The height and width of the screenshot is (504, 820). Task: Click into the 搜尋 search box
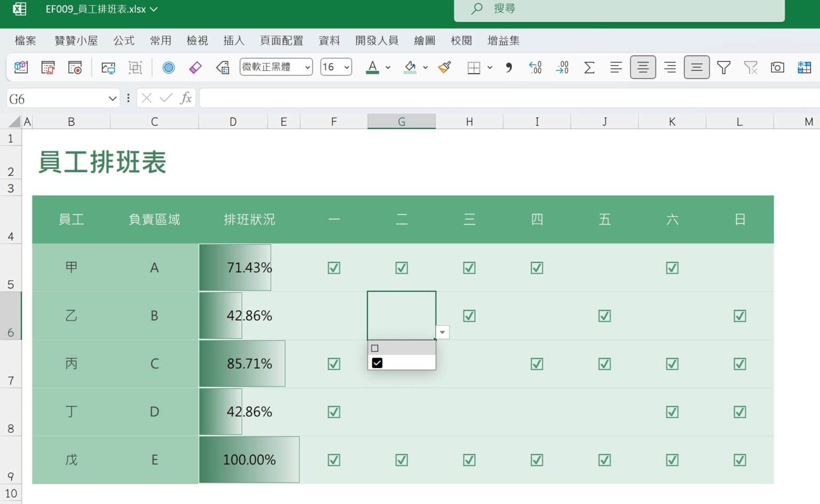(619, 9)
